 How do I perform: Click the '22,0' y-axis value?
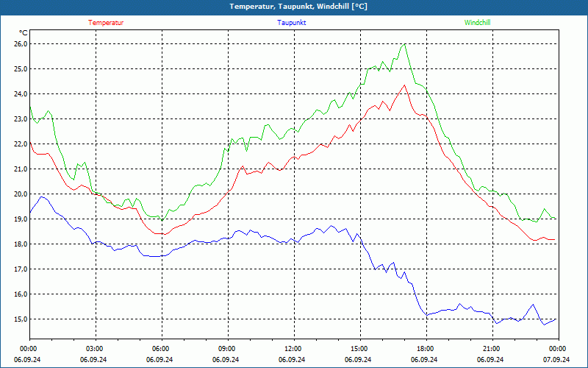[x=21, y=144]
